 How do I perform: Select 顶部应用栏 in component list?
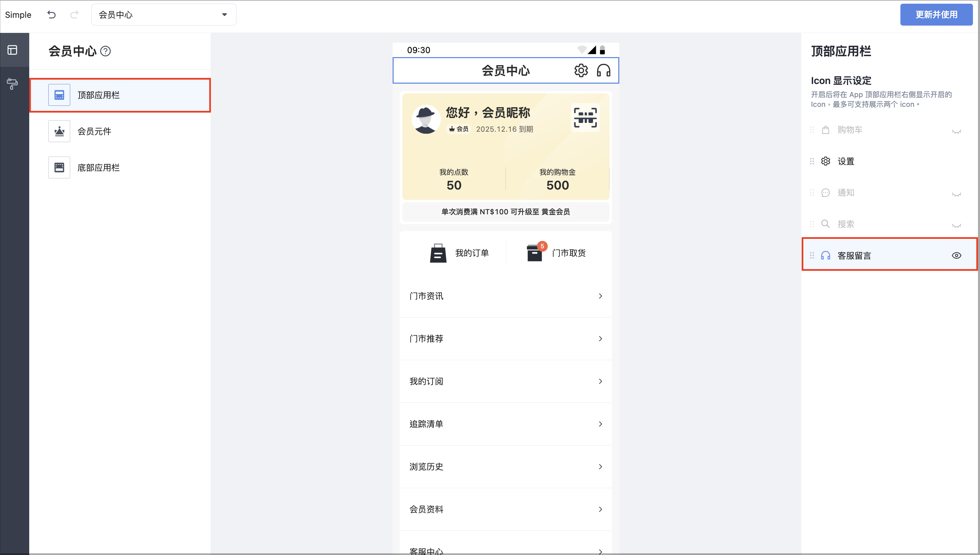pos(120,95)
